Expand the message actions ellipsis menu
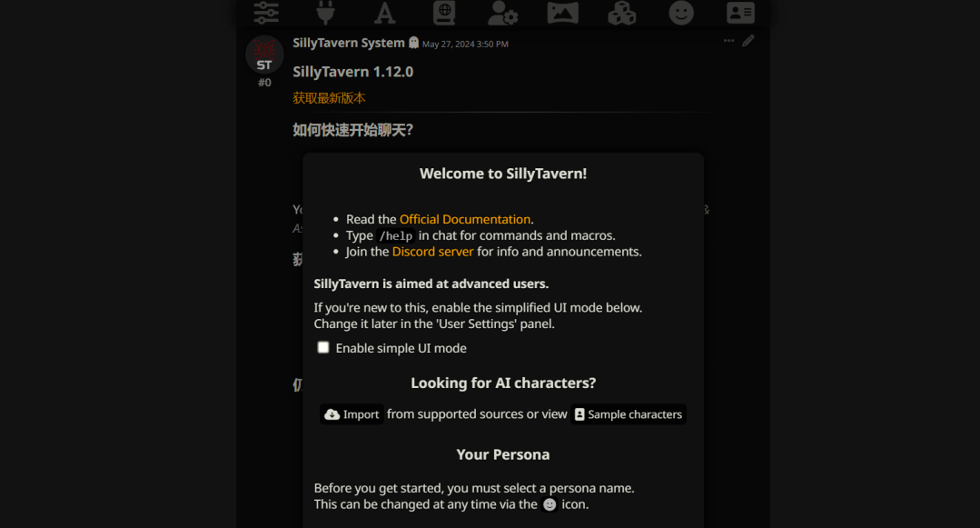 (728, 41)
